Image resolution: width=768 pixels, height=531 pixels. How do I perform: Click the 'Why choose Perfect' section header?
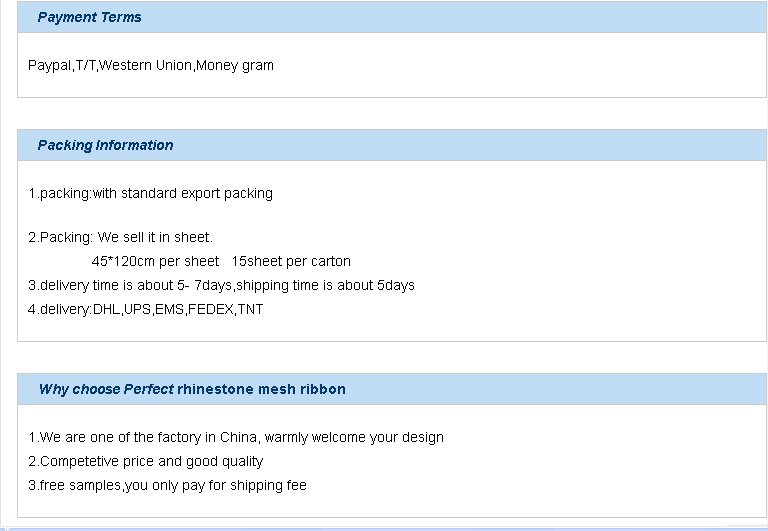[x=106, y=389]
